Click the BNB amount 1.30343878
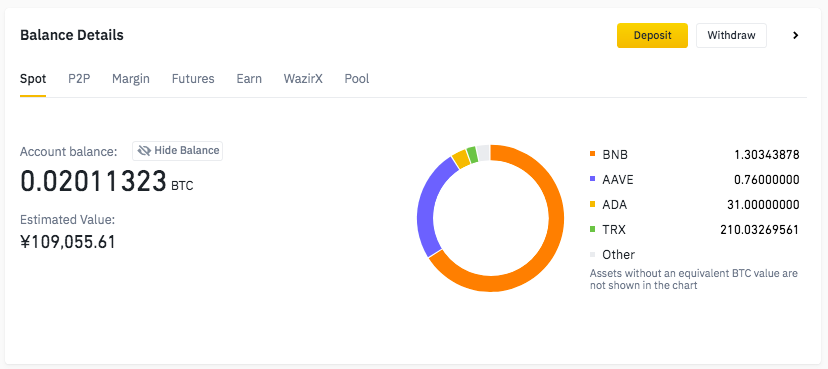 (x=767, y=155)
